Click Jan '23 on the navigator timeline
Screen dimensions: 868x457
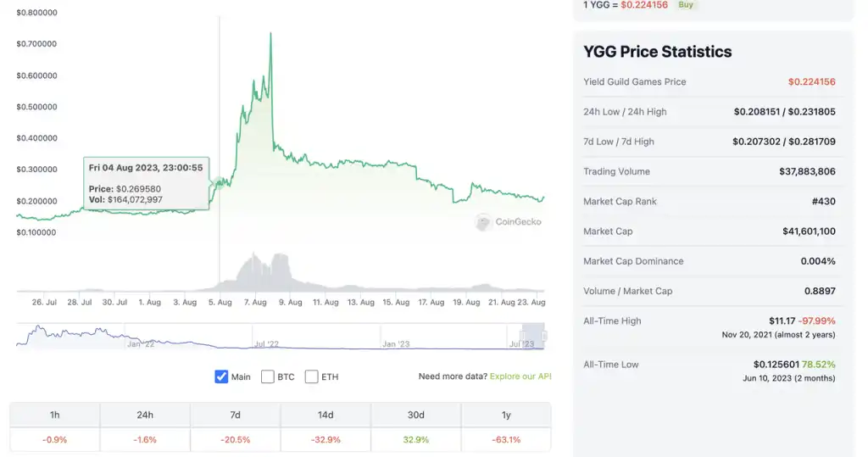point(396,344)
